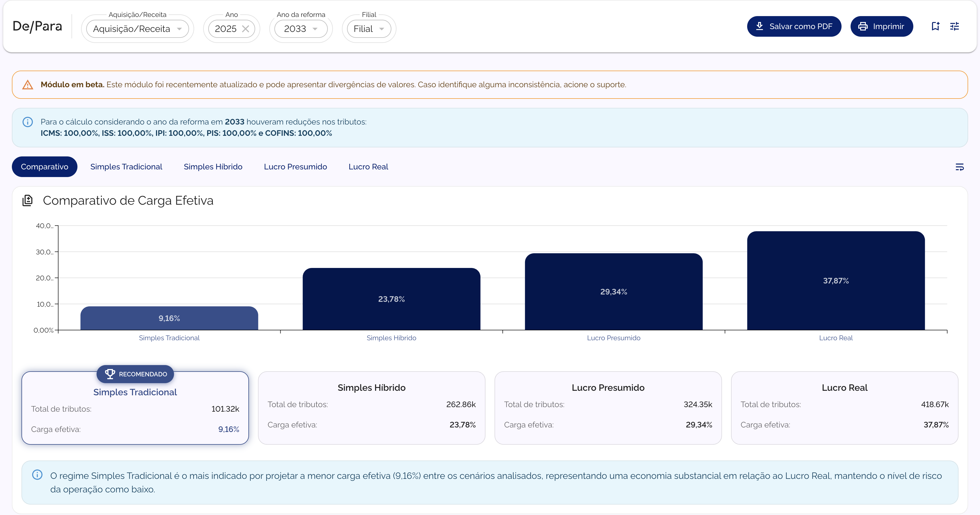Click the Simples Híbrido chart axis label
This screenshot has width=980, height=515.
(391, 338)
